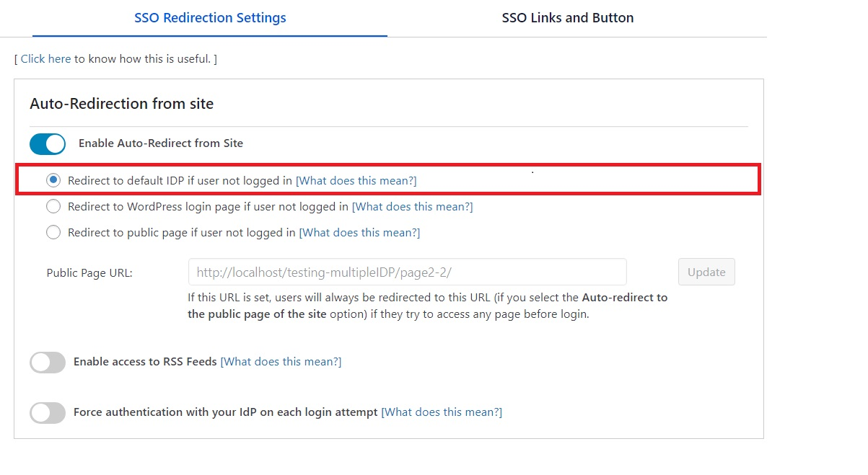Viewport: 868px width, 475px height.
Task: Click the 'Public Page URL:' label
Action: click(x=89, y=273)
